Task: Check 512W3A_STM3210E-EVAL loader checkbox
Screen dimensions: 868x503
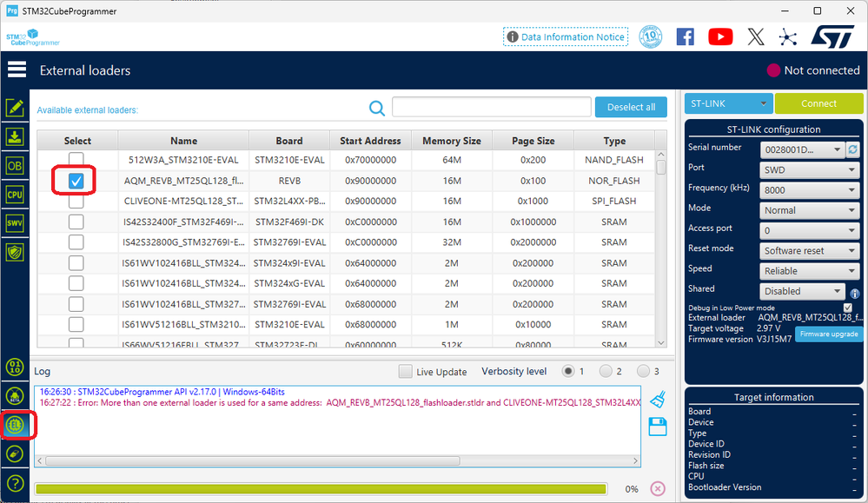Action: 76,159
